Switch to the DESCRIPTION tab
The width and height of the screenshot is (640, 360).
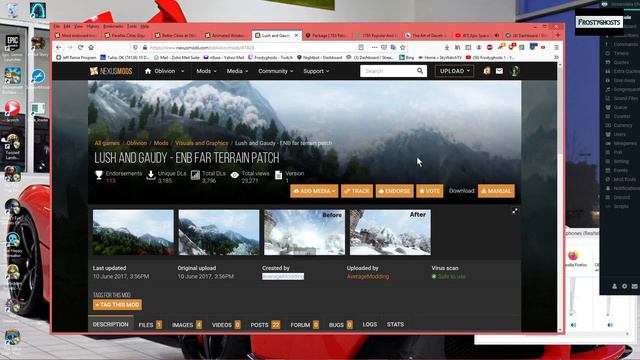[x=111, y=324]
